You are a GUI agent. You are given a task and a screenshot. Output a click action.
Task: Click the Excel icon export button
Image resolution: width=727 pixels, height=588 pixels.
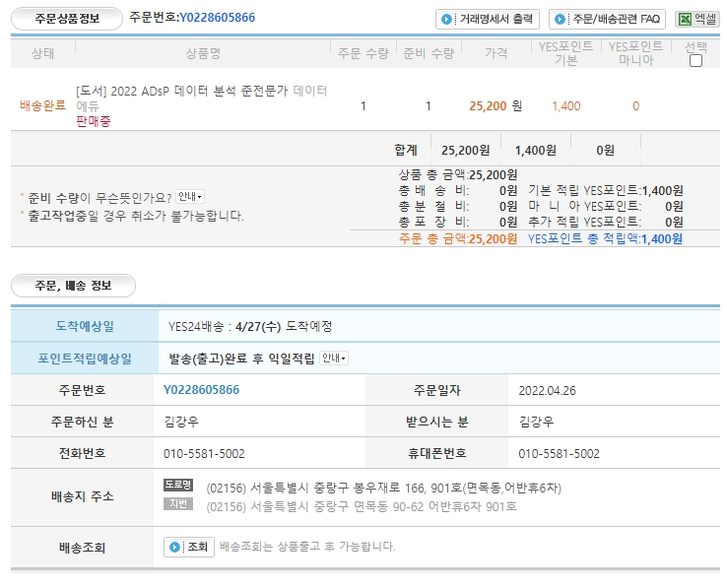pos(695,19)
